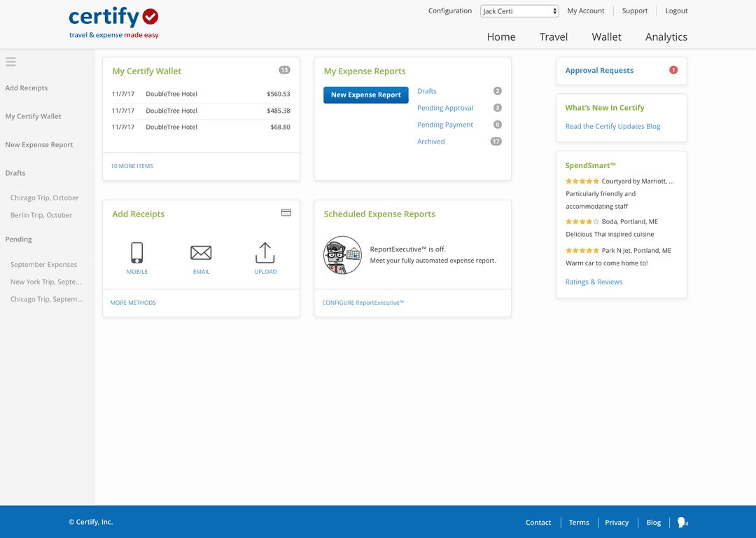The image size is (756, 538).
Task: Click the Upload arrow receipt icon
Action: pyautogui.click(x=265, y=253)
